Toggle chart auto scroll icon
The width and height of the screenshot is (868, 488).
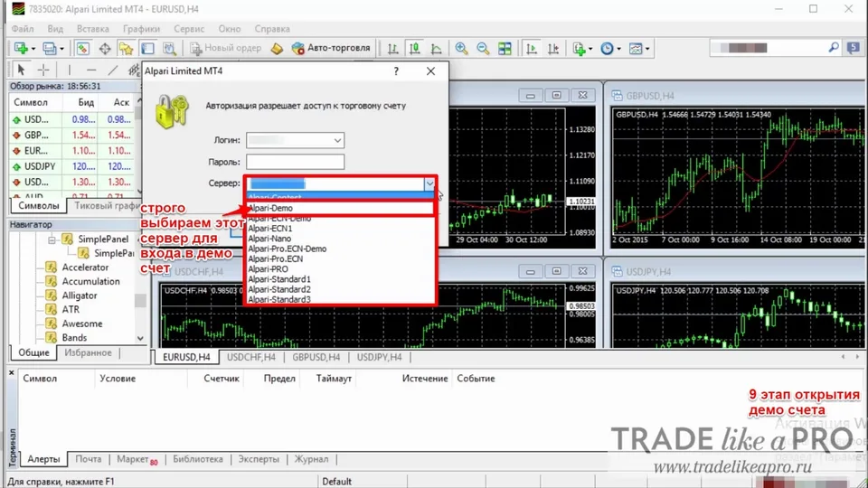pos(532,48)
